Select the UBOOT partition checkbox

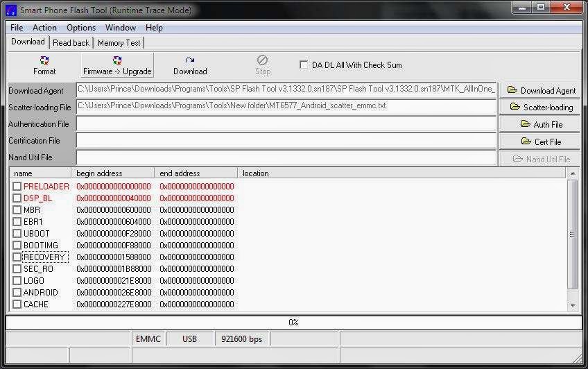(17, 233)
